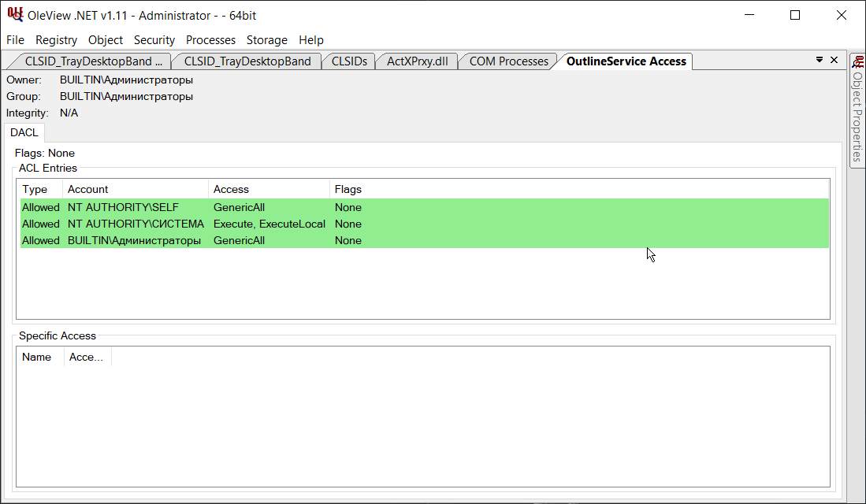This screenshot has width=866, height=504.
Task: Open the Processes menu
Action: pyautogui.click(x=210, y=39)
